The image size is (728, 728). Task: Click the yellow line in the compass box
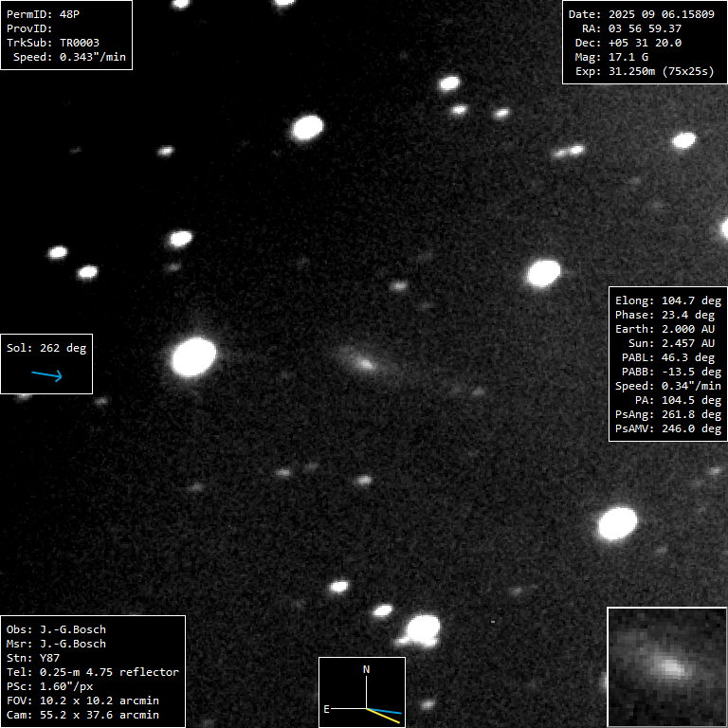384,717
